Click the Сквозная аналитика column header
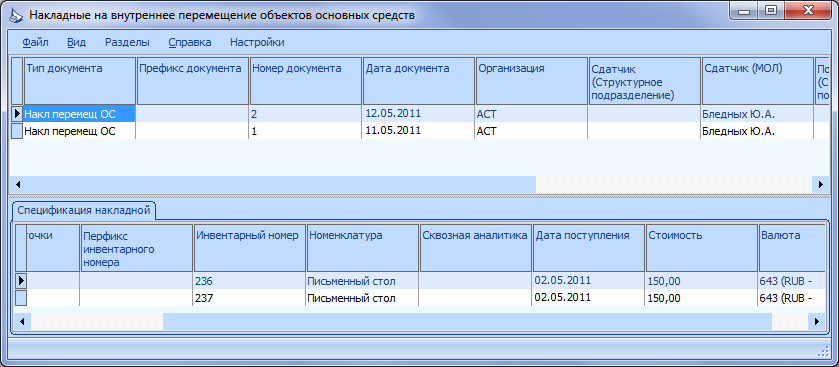The width and height of the screenshot is (839, 367). [476, 248]
